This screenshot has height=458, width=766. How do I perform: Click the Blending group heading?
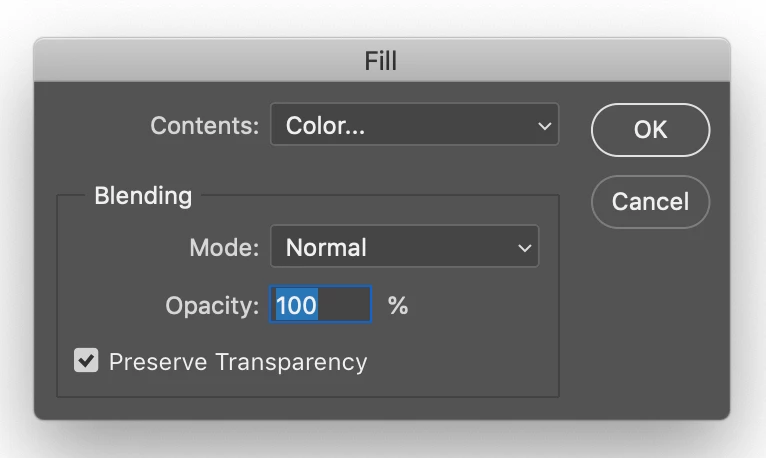(142, 196)
